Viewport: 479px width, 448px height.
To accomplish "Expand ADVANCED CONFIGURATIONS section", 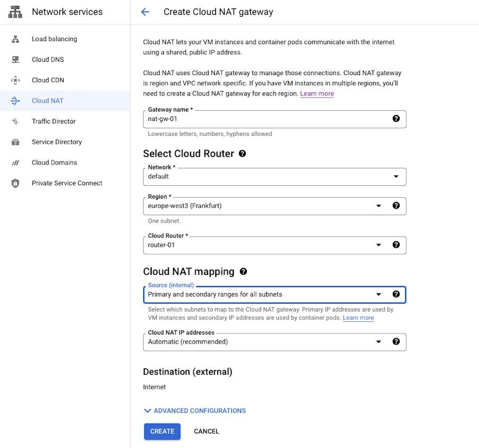I will [x=195, y=411].
